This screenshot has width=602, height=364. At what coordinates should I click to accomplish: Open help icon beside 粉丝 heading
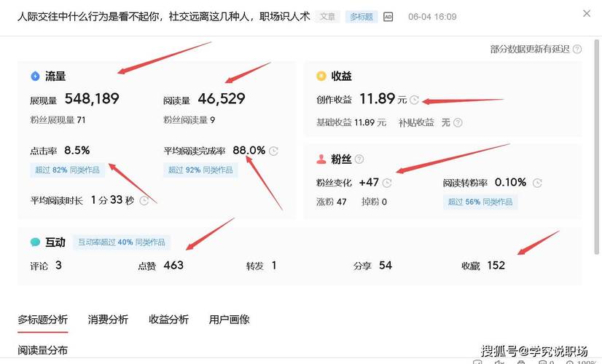[359, 159]
